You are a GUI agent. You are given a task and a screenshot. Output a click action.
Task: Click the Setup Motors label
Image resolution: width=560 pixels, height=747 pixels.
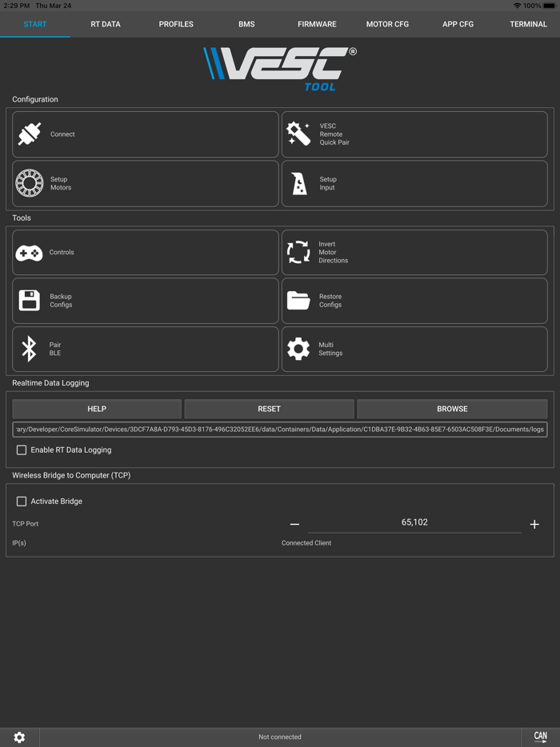click(x=61, y=183)
